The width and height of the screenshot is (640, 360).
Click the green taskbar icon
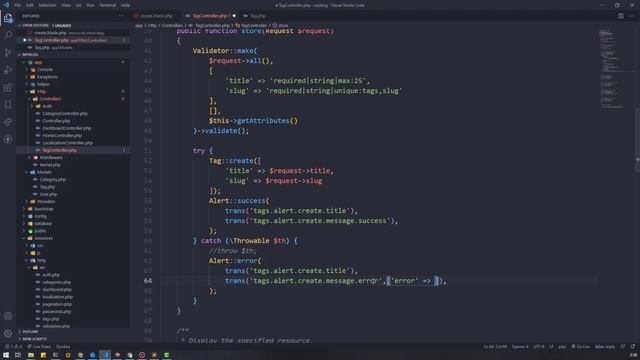pyautogui.click(x=167, y=355)
